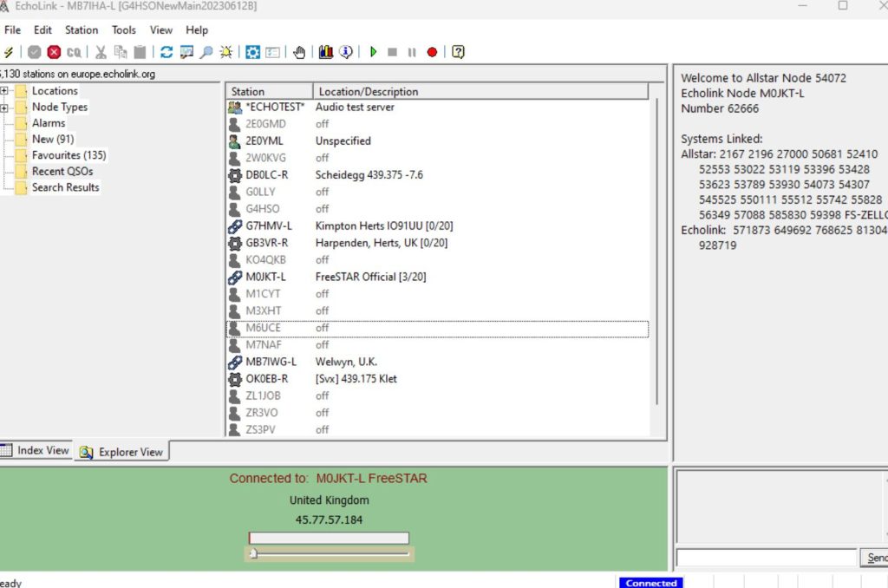Select station 2E0YML in the list
The image size is (888, 588).
click(437, 141)
